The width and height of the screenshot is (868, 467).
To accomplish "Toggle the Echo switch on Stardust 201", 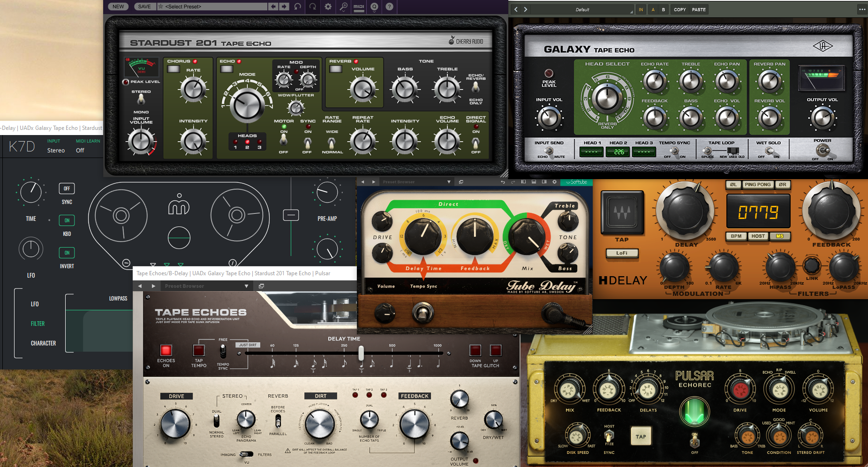I will tap(226, 69).
